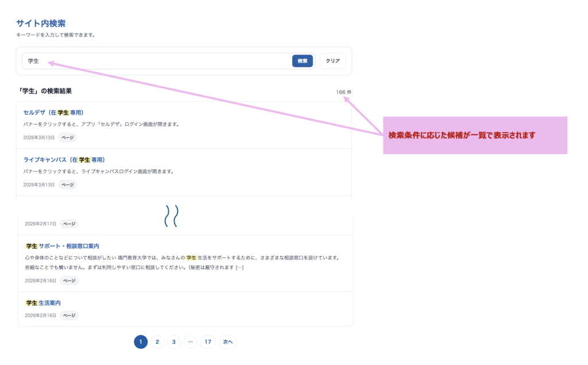Image resolution: width=588 pixels, height=365 pixels.
Task: Open the ライブキャンパス（在学生専用） result
Action: coord(64,159)
